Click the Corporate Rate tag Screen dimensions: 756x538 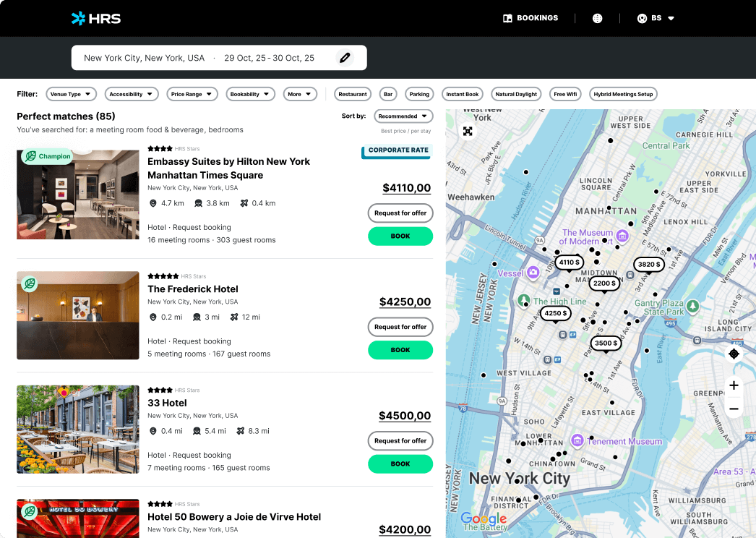(398, 150)
